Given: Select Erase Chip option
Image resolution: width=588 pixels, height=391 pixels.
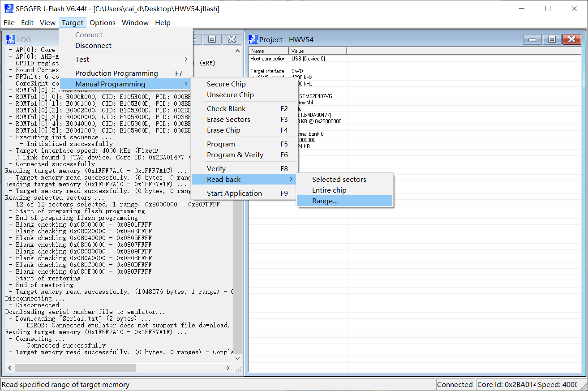Looking at the screenshot, I should 243,130.
